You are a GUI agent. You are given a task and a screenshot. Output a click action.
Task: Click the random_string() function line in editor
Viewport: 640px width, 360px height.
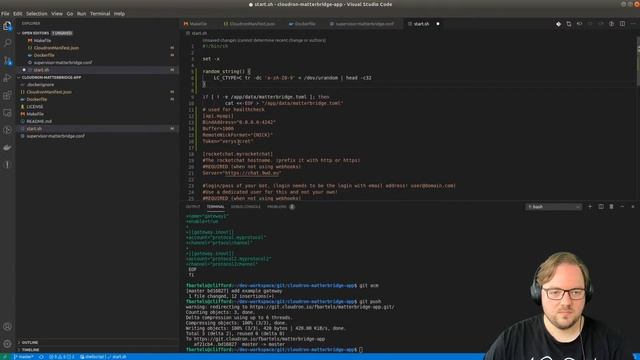click(227, 71)
